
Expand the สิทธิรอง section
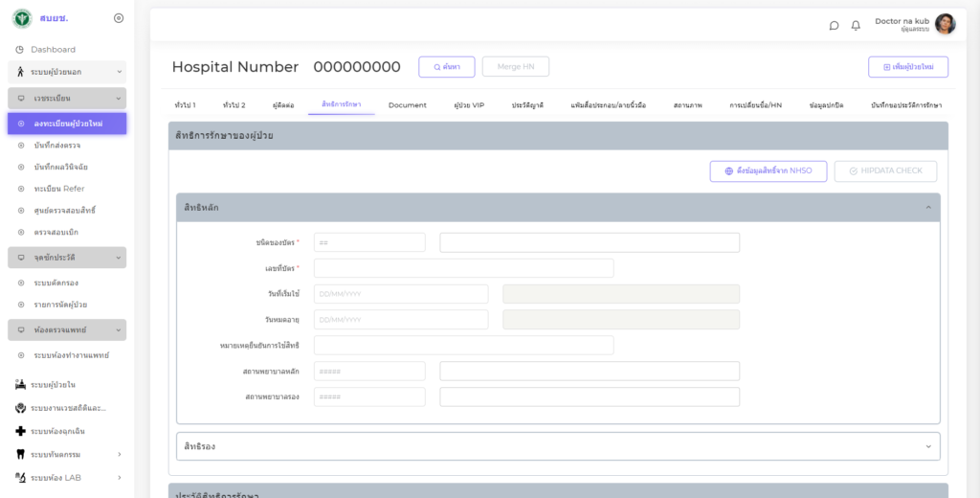pos(927,446)
